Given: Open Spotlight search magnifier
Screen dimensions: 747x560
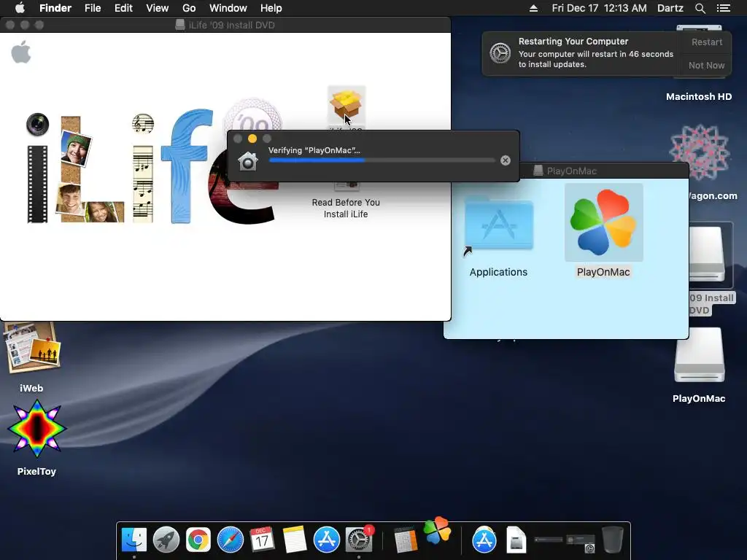Looking at the screenshot, I should click(x=700, y=8).
